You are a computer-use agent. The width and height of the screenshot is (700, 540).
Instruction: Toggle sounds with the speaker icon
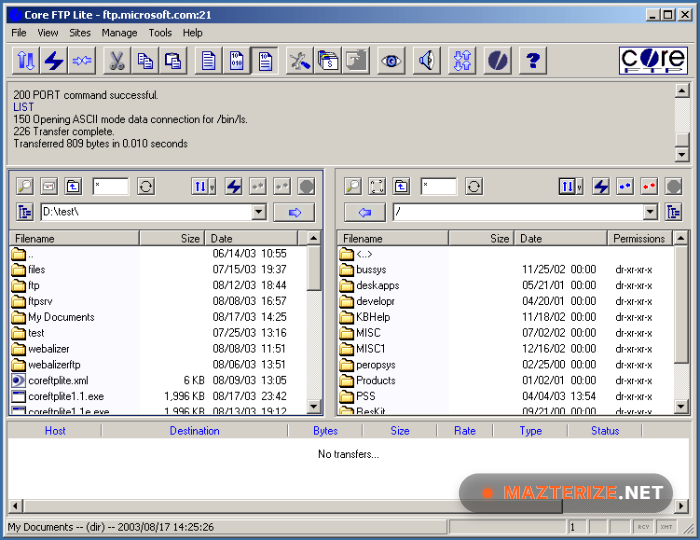click(427, 60)
